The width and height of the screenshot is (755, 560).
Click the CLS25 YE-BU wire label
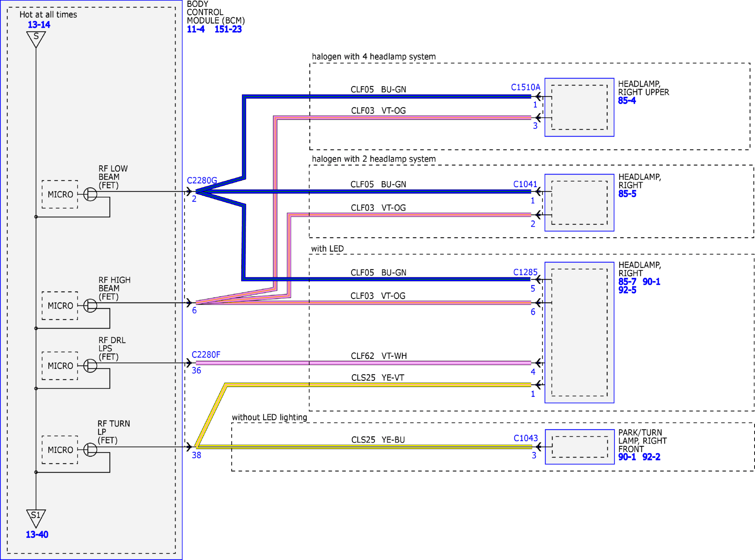[x=378, y=440]
